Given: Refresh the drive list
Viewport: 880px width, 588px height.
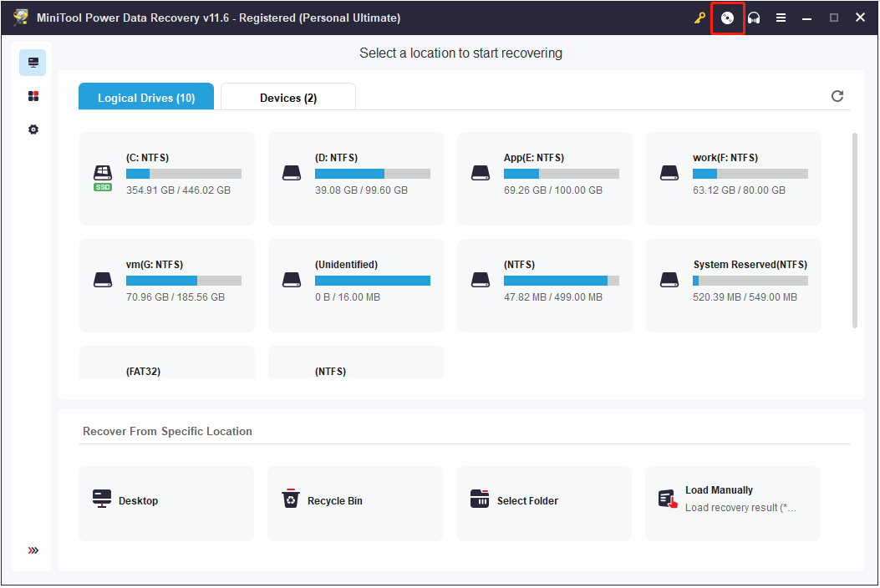Looking at the screenshot, I should point(837,96).
